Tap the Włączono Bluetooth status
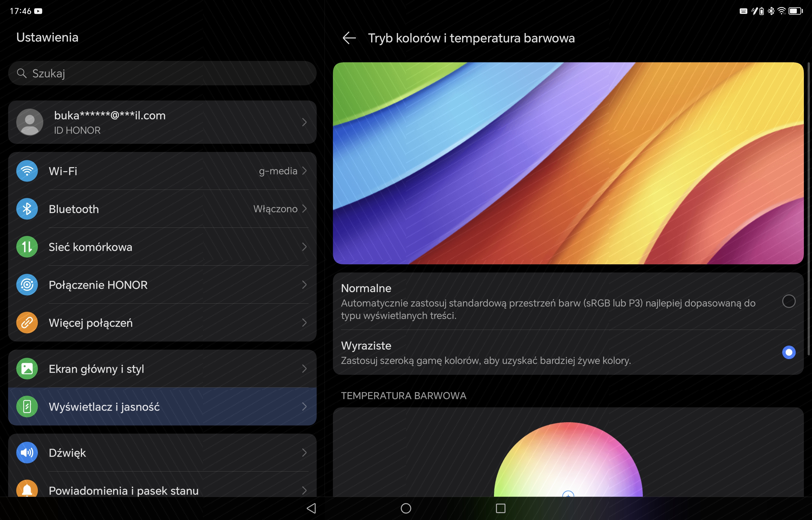The width and height of the screenshot is (812, 520). tap(275, 209)
